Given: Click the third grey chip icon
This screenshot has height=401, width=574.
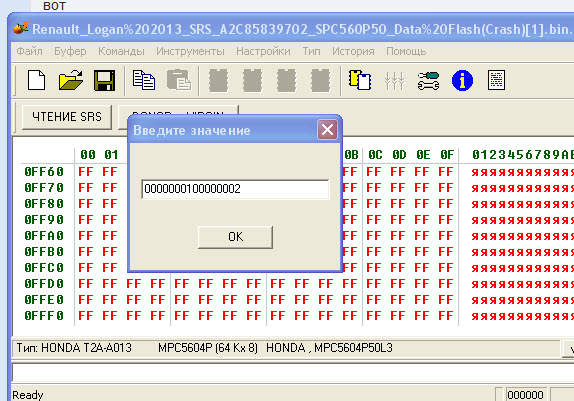Looking at the screenshot, I should click(x=286, y=80).
